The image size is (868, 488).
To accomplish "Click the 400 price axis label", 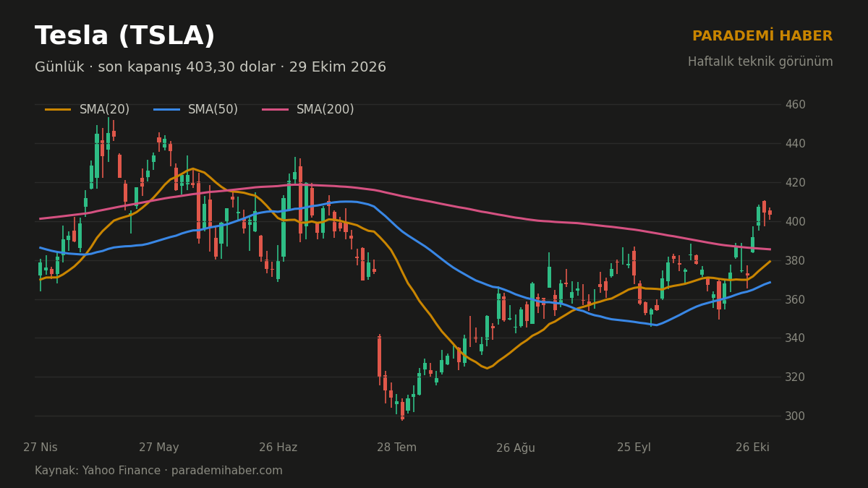I will click(x=796, y=221).
